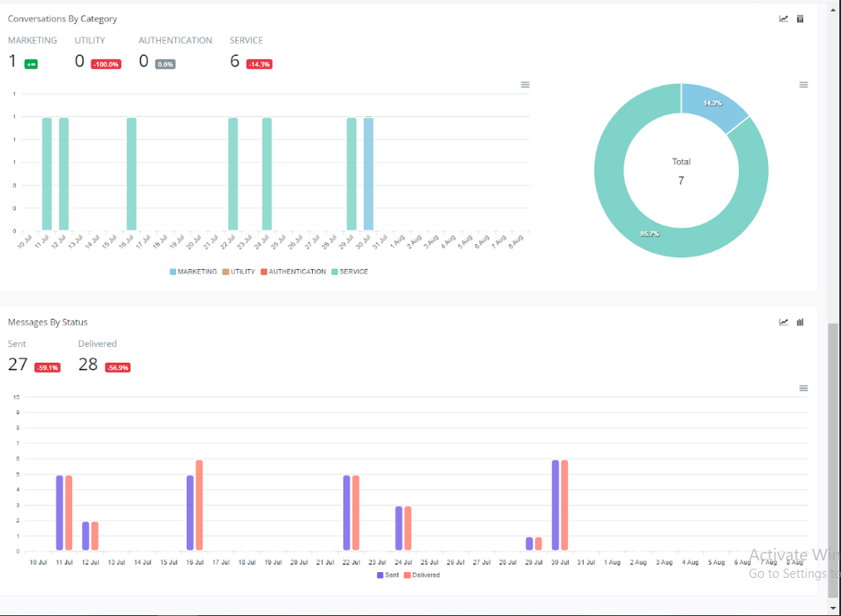
Task: Switch Conversations By Category to stacked bar view
Action: pos(800,19)
